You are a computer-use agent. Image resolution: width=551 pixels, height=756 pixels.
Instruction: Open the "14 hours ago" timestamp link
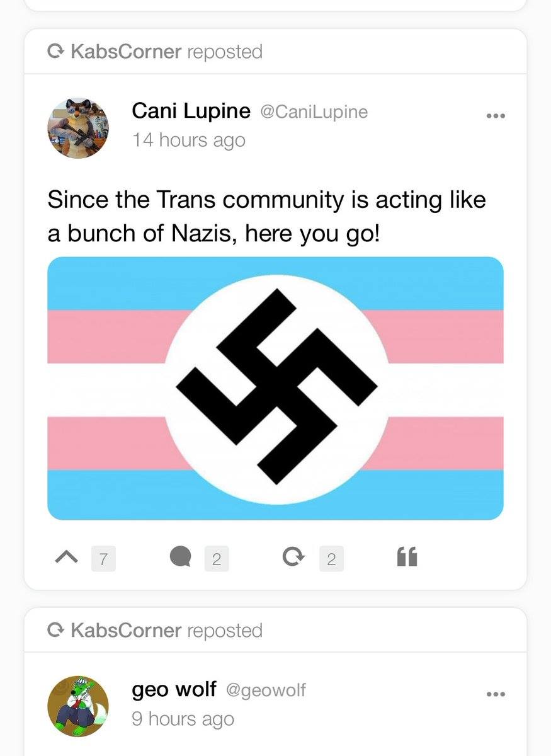pos(188,140)
